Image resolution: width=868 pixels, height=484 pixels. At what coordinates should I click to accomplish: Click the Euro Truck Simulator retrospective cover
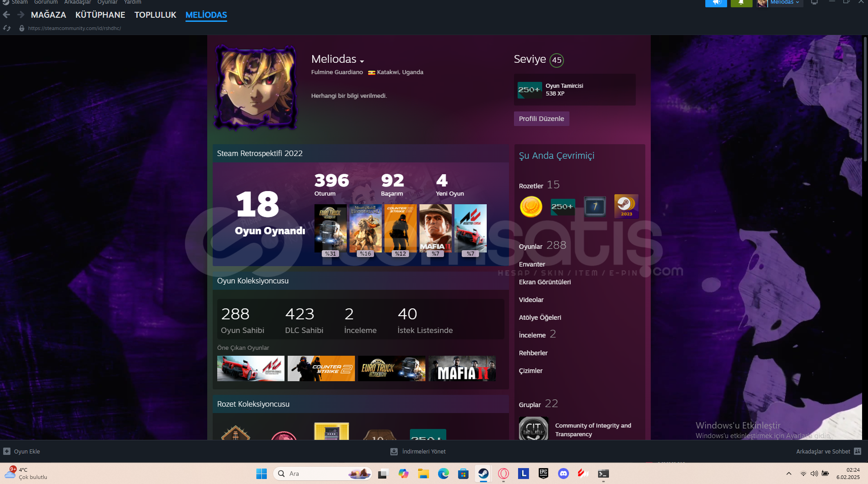[330, 228]
